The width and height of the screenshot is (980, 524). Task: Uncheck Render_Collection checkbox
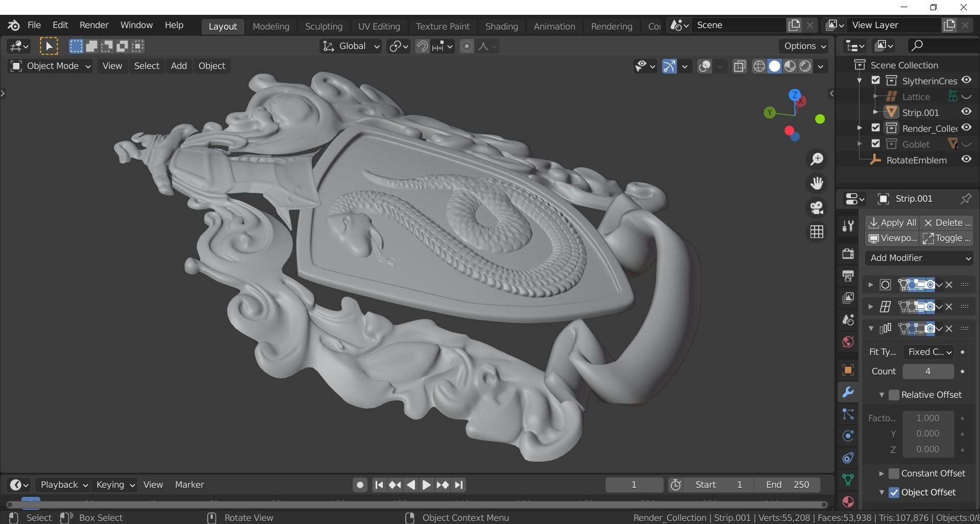876,128
